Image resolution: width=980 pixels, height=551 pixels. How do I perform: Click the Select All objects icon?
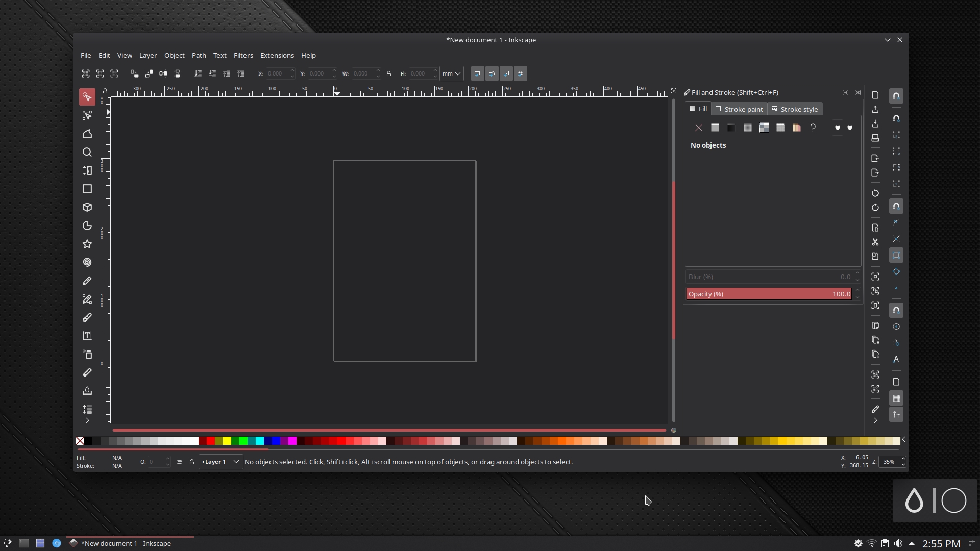click(86, 73)
